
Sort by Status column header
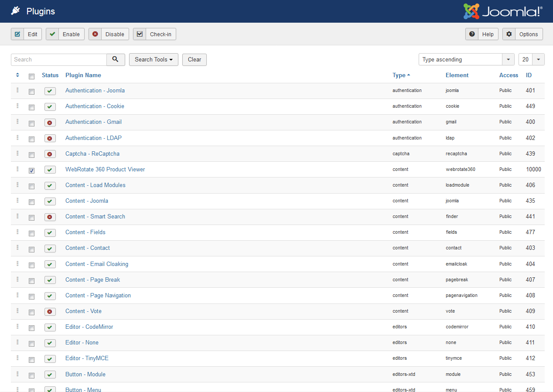tap(50, 75)
